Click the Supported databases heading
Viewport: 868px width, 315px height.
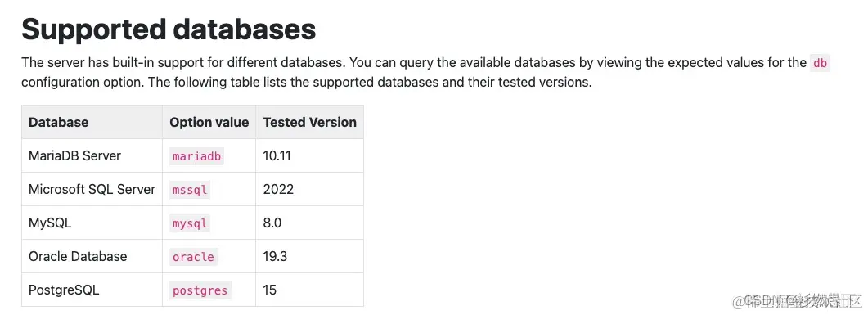click(x=169, y=29)
